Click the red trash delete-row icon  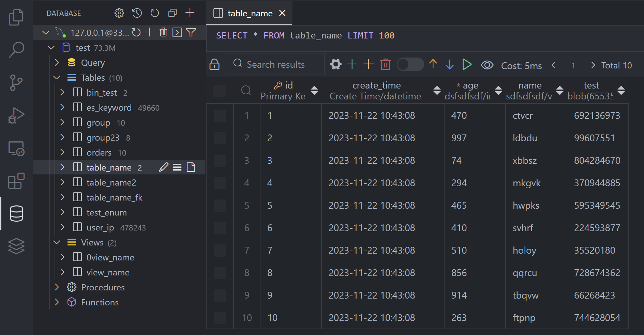click(385, 64)
